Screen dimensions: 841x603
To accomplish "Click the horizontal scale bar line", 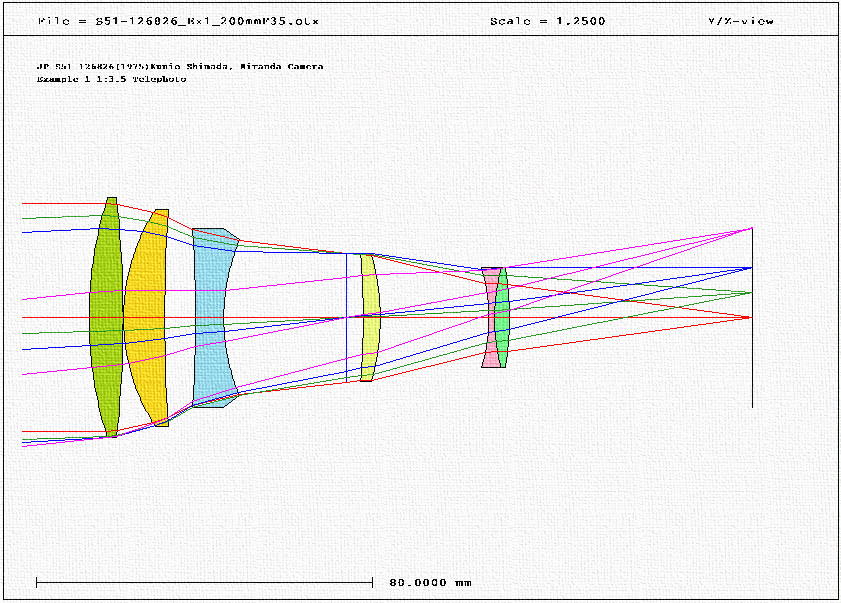I will pos(204,583).
